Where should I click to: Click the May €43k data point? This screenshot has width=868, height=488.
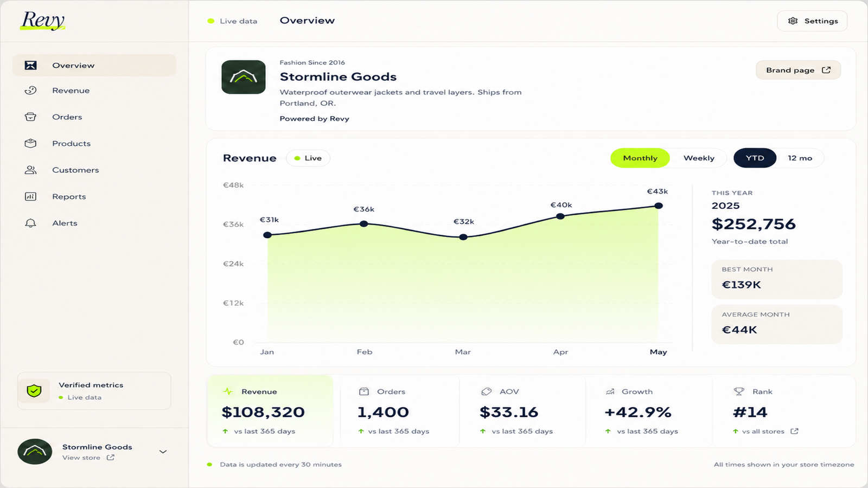[x=658, y=206]
